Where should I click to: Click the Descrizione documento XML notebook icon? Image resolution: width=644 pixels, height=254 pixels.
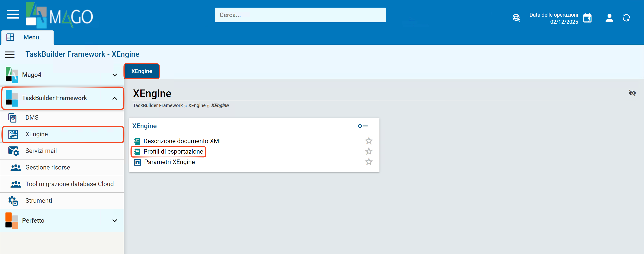pyautogui.click(x=137, y=141)
